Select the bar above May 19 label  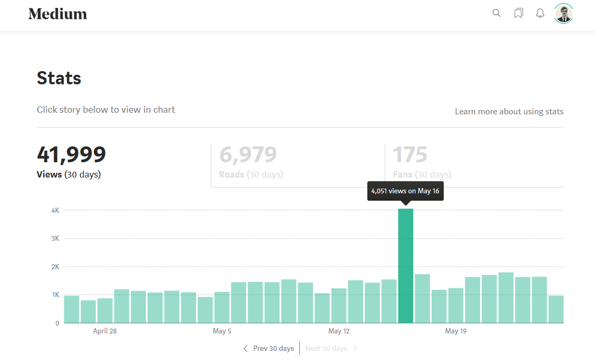[x=456, y=306]
